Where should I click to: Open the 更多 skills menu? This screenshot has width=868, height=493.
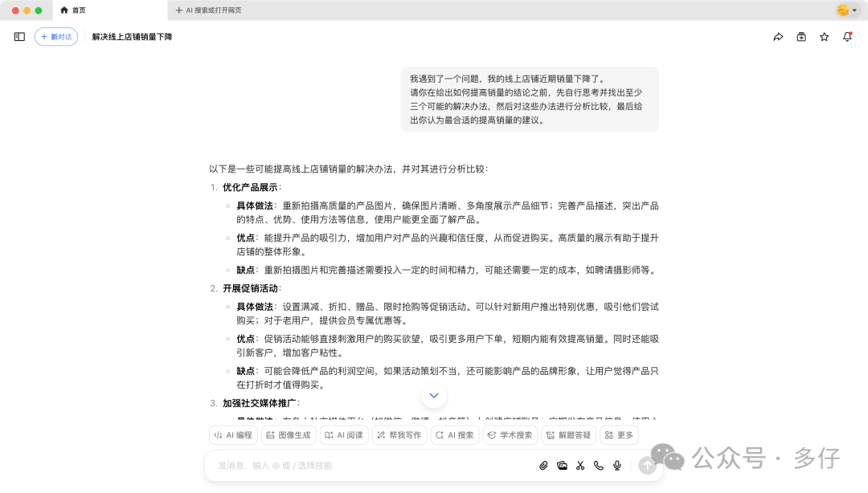tap(619, 435)
